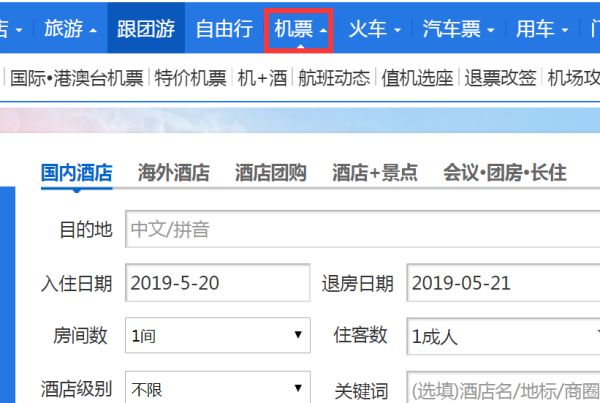
Task: Open the 会议•团房•长住 tab
Action: (504, 172)
